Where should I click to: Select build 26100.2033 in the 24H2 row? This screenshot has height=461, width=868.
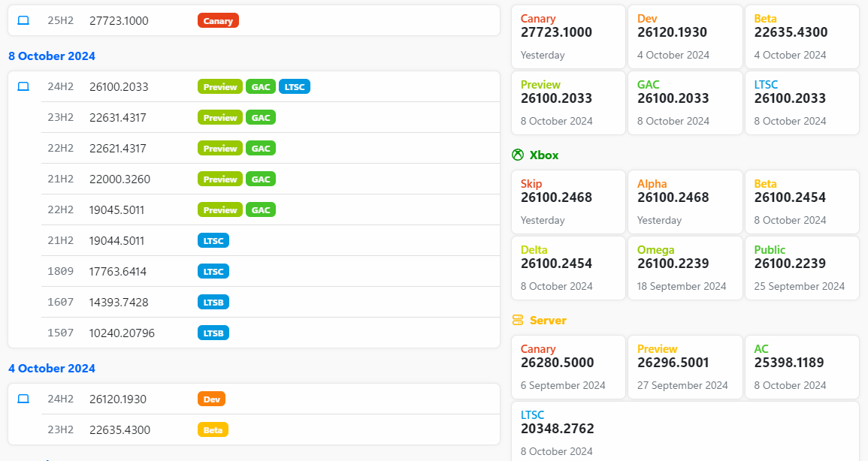coord(119,87)
